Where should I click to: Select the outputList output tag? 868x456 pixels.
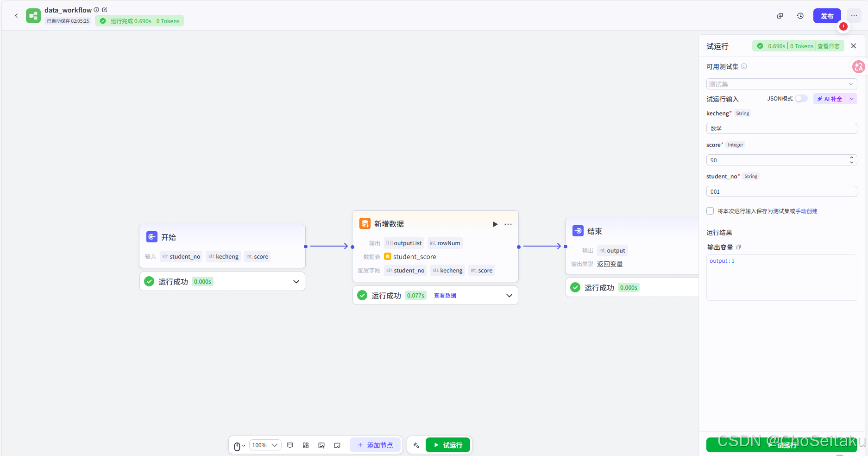pos(404,243)
